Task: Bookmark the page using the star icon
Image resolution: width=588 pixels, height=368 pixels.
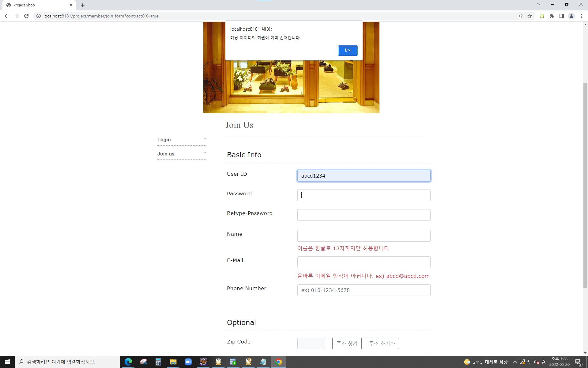Action: coord(530,16)
